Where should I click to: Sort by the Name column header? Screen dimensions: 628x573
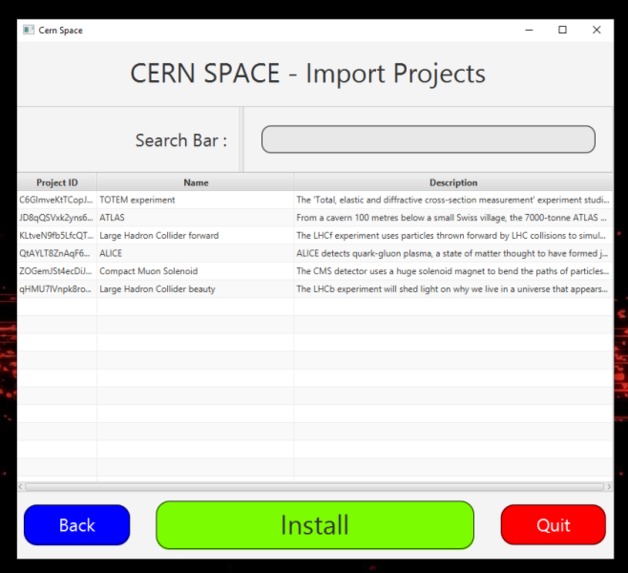point(195,183)
